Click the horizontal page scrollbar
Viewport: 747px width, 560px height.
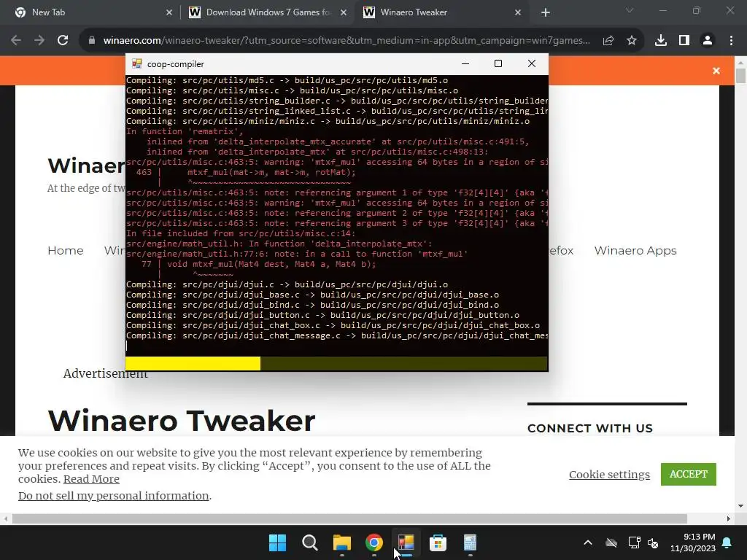[x=349, y=518]
